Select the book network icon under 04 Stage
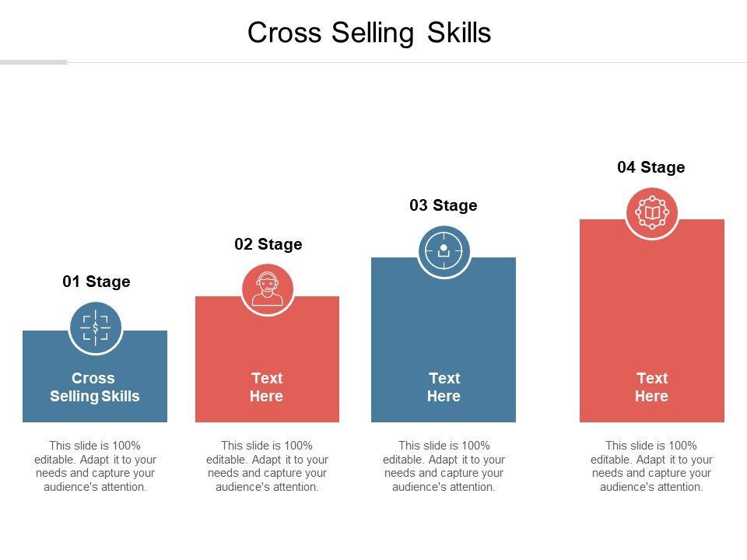The image size is (747, 560). 652,212
